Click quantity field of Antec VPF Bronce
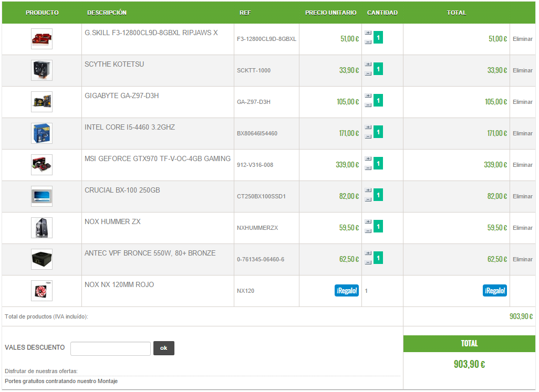 pos(378,258)
